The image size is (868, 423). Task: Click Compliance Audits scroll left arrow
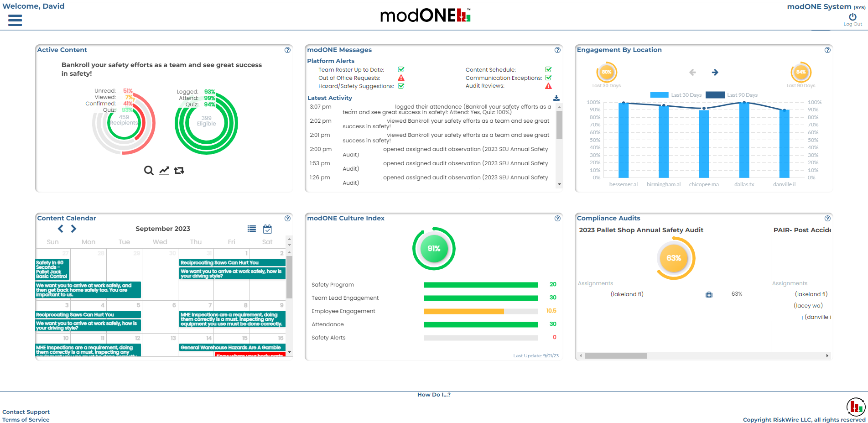(581, 355)
